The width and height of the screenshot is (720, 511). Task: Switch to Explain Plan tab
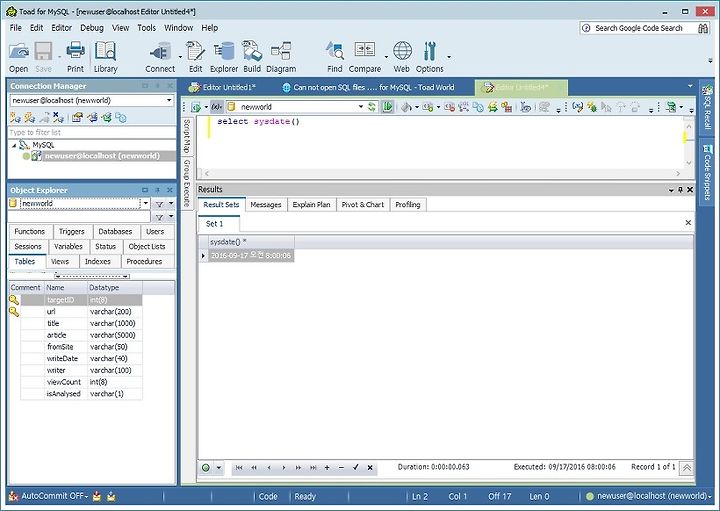[x=311, y=205]
